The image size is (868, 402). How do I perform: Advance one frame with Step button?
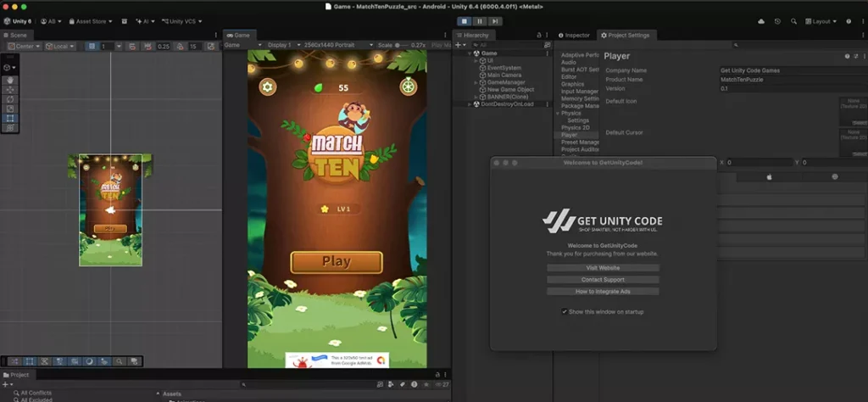click(494, 21)
